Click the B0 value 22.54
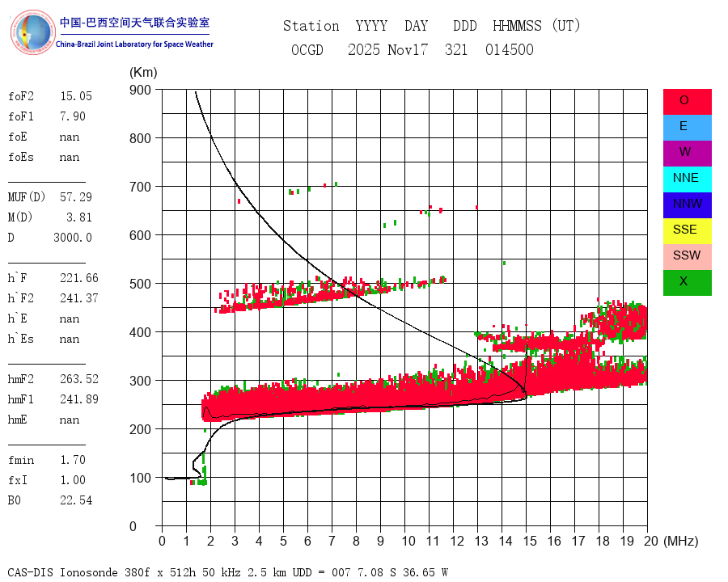Image resolution: width=728 pixels, height=582 pixels. coord(76,500)
